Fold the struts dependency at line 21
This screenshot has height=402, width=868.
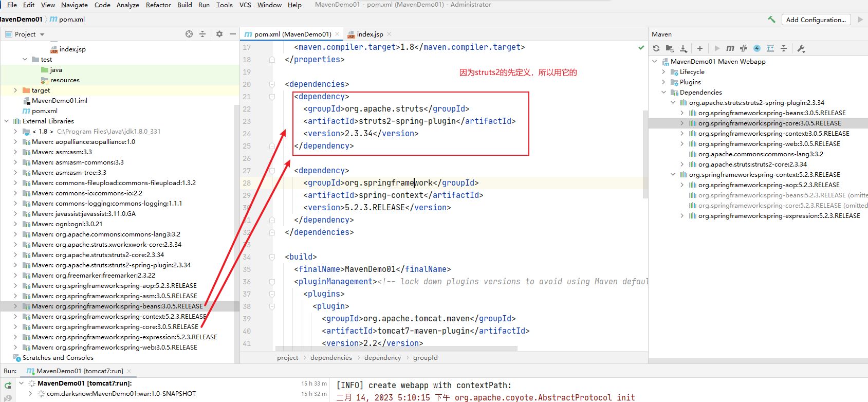(x=272, y=97)
